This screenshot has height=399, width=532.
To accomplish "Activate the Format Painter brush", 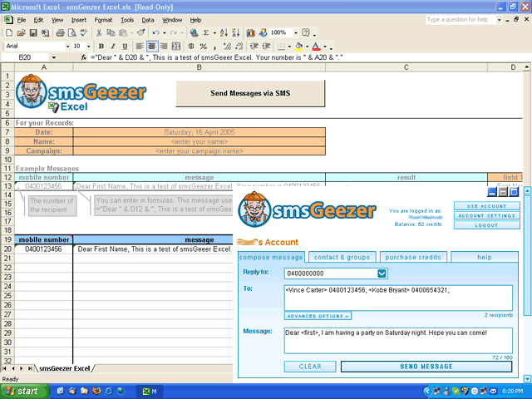I will click(140, 33).
